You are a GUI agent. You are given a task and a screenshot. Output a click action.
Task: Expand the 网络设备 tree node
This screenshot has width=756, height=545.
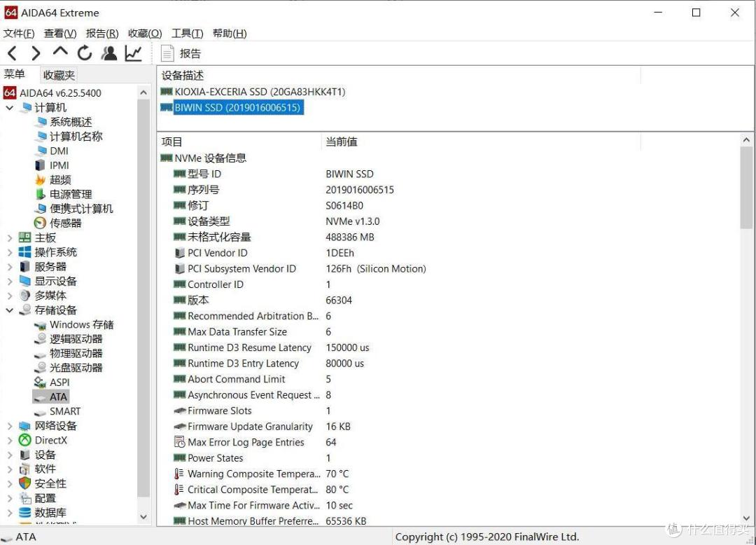click(x=10, y=426)
